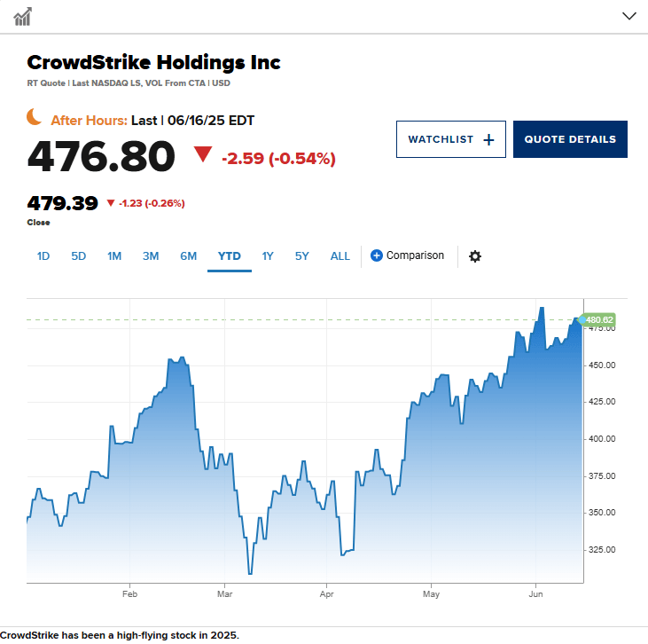Screen dimensions: 648x644
Task: Click the green 480.62 price label marker
Action: [x=598, y=319]
